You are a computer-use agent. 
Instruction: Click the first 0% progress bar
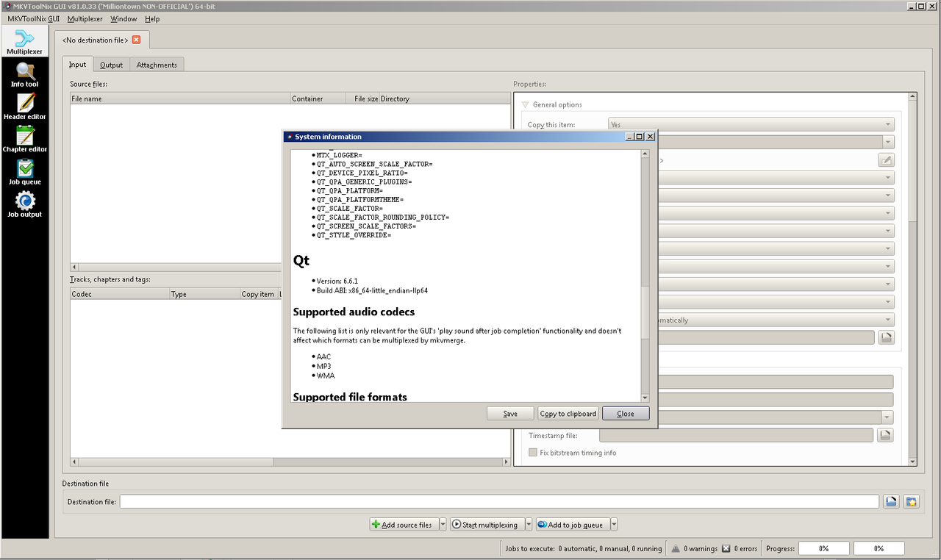(x=824, y=548)
